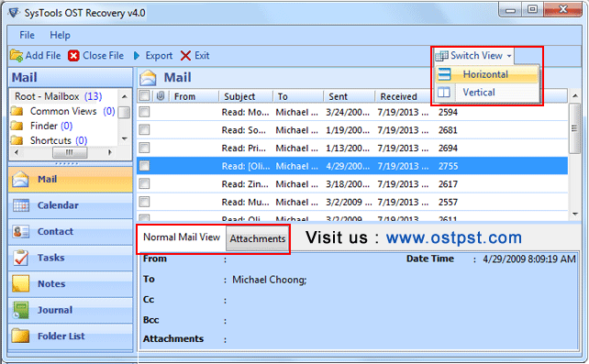Click the Add File button label
Screen dimensions: 589x364
coord(43,56)
